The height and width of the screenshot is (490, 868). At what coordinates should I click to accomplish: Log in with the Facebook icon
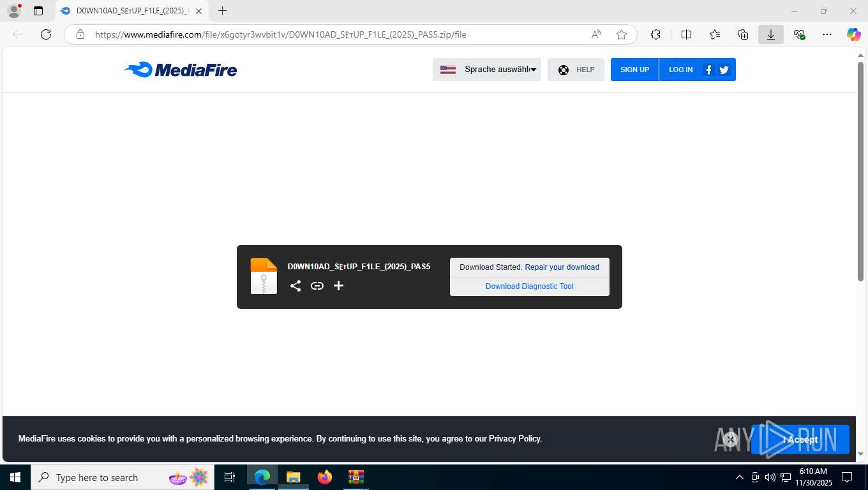point(708,70)
